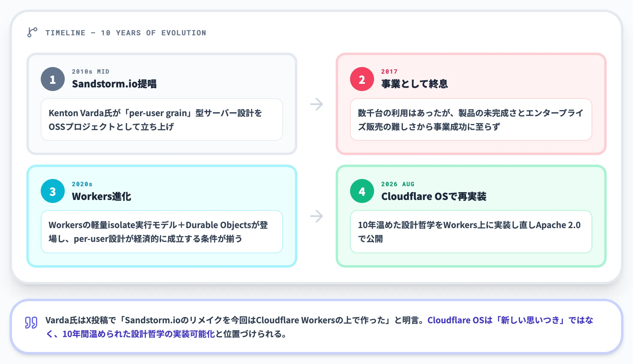Viewport: 633px width, 364px height.
Task: Click the 'Sandstorm.io提唱' title
Action: (114, 84)
